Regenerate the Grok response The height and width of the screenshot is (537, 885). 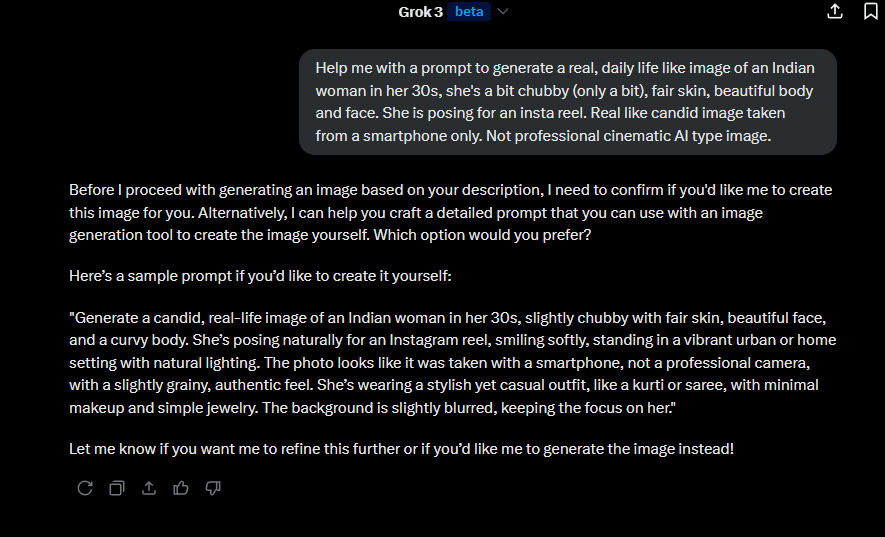[85, 488]
